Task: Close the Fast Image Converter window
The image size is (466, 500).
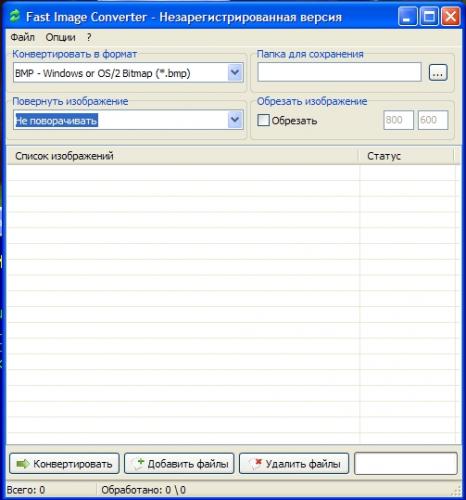Action: (x=451, y=16)
